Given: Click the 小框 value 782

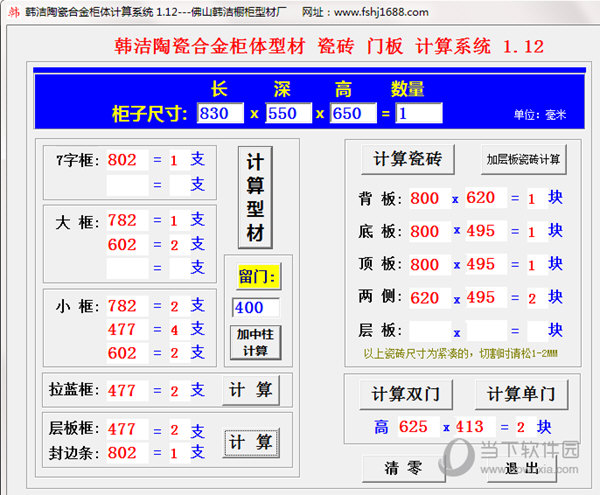Looking at the screenshot, I should [127, 306].
